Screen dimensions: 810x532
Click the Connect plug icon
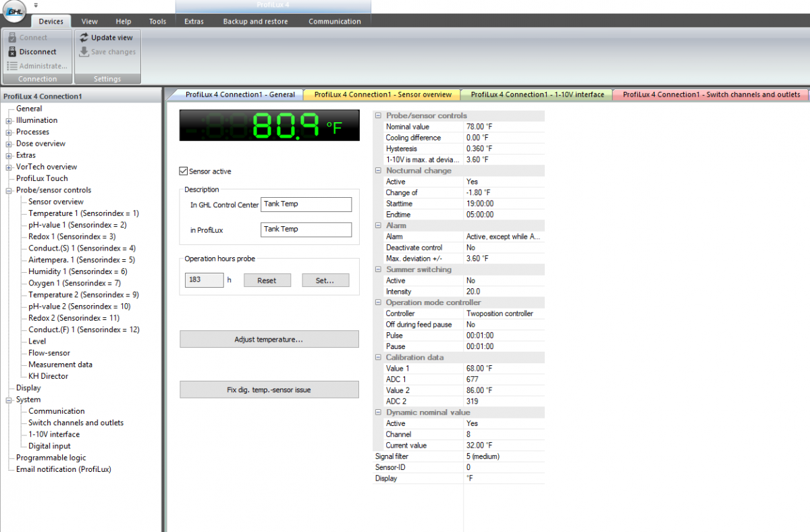tap(12, 38)
